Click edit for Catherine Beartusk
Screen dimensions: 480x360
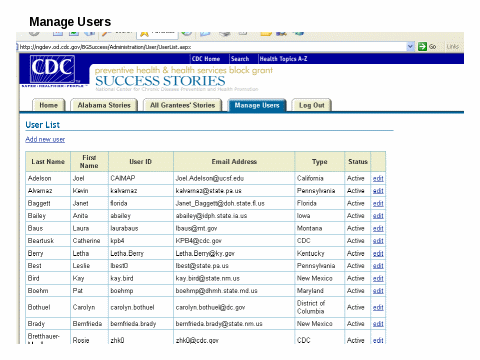pos(378,241)
